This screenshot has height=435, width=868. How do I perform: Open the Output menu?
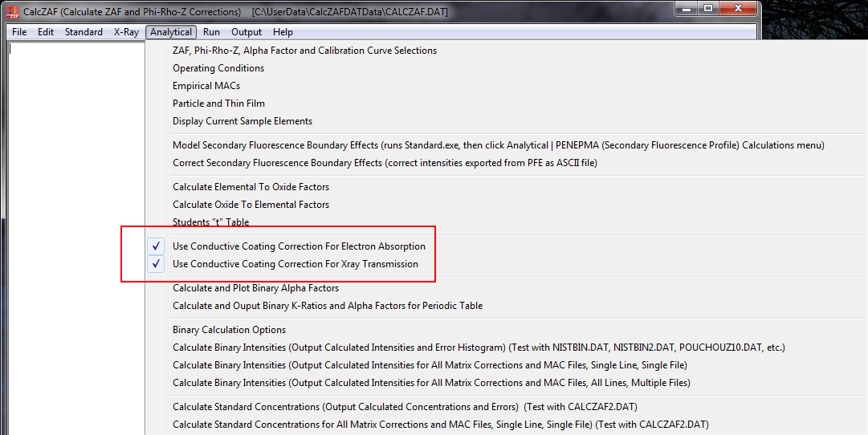(247, 32)
